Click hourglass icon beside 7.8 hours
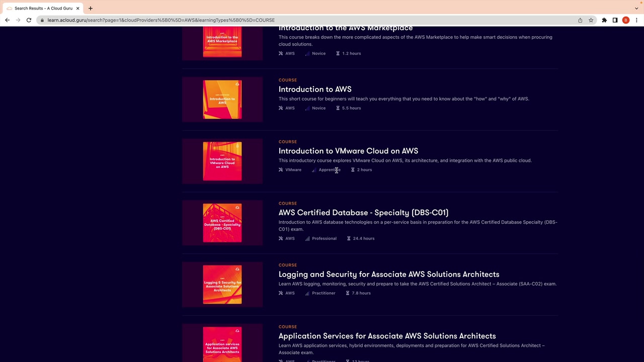The image size is (644, 362). coord(347,293)
